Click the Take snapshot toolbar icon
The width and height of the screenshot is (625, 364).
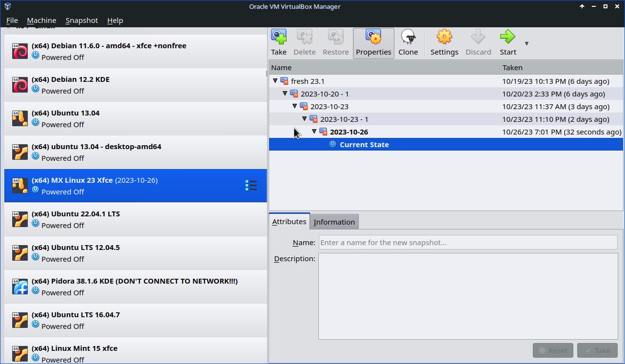point(279,37)
